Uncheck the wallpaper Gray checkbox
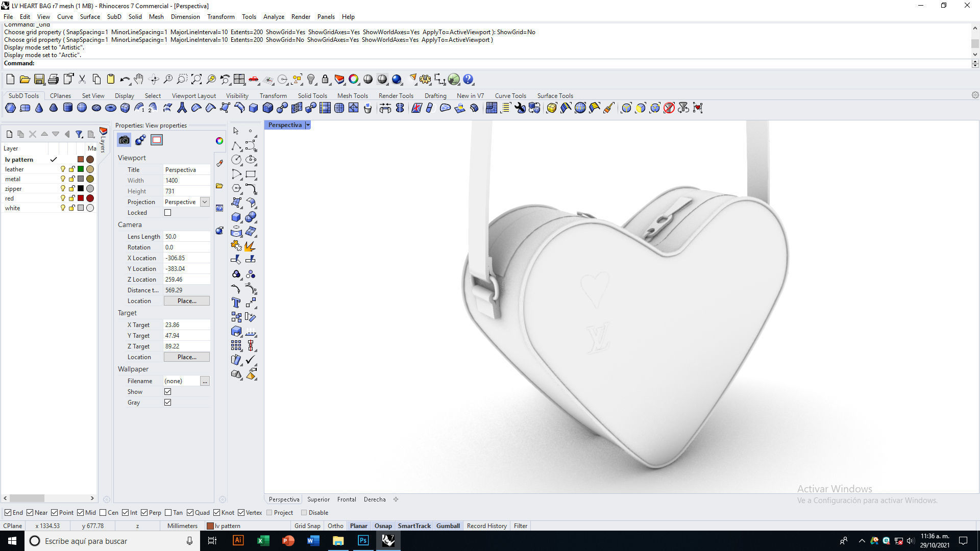The width and height of the screenshot is (980, 551). coord(167,403)
